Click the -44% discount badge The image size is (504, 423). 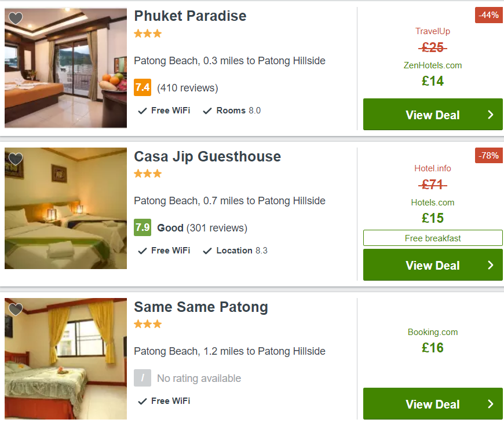tap(488, 15)
